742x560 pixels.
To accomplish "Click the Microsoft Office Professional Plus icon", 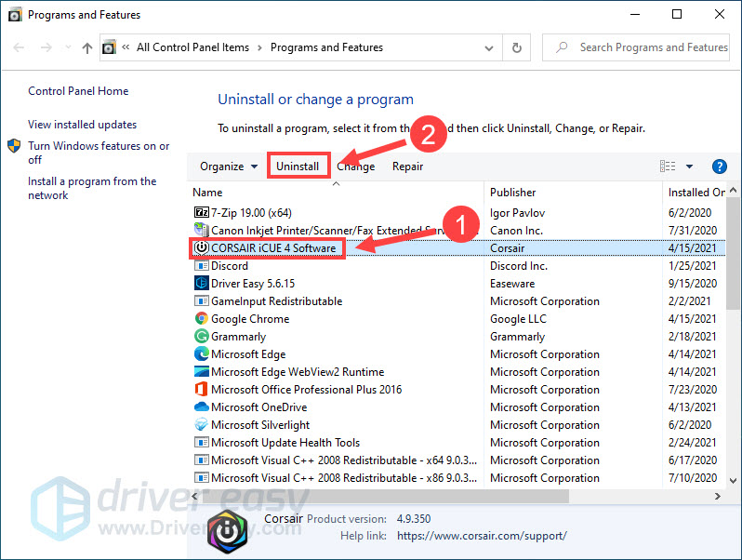I will pos(202,389).
